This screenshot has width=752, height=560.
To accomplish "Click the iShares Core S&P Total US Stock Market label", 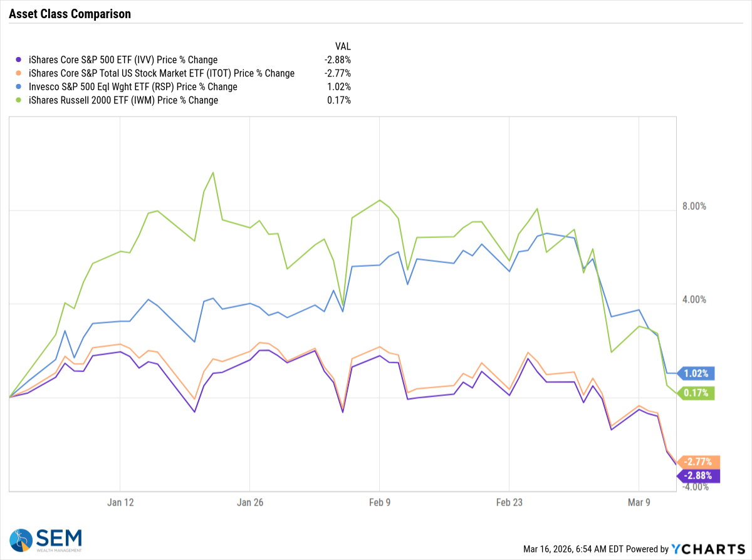I will [162, 73].
